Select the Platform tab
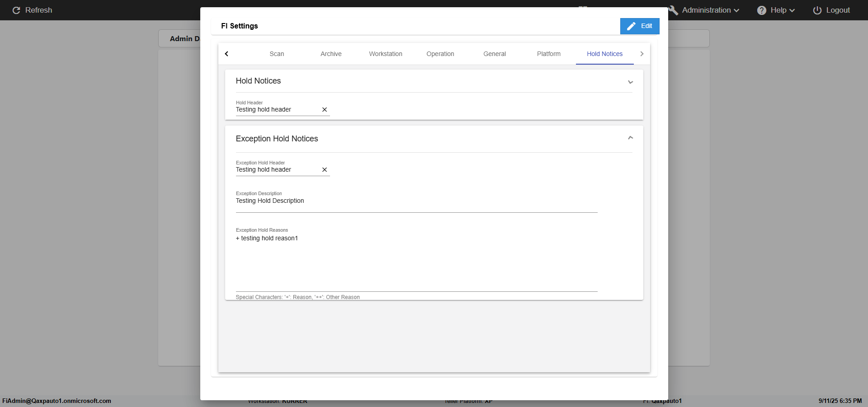This screenshot has height=407, width=868. coord(548,54)
